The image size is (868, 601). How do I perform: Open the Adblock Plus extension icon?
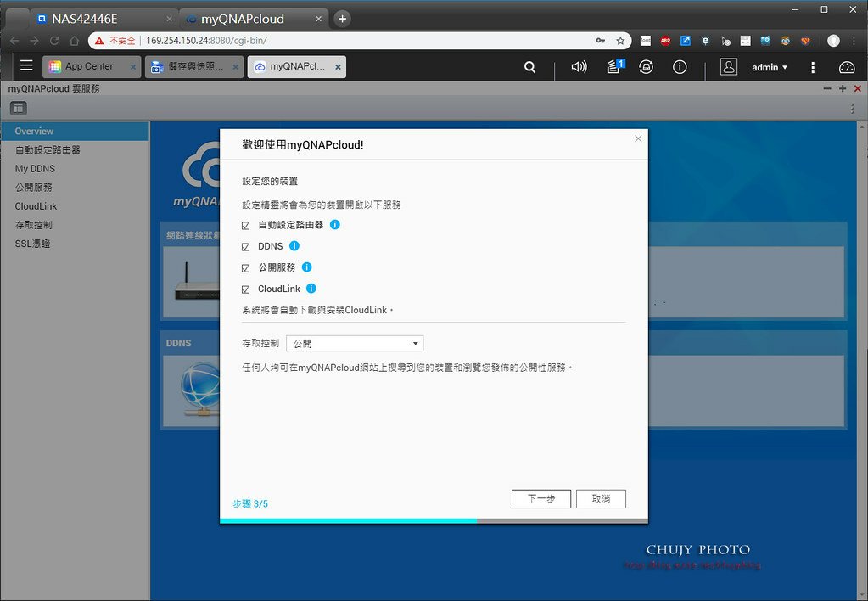click(x=665, y=41)
